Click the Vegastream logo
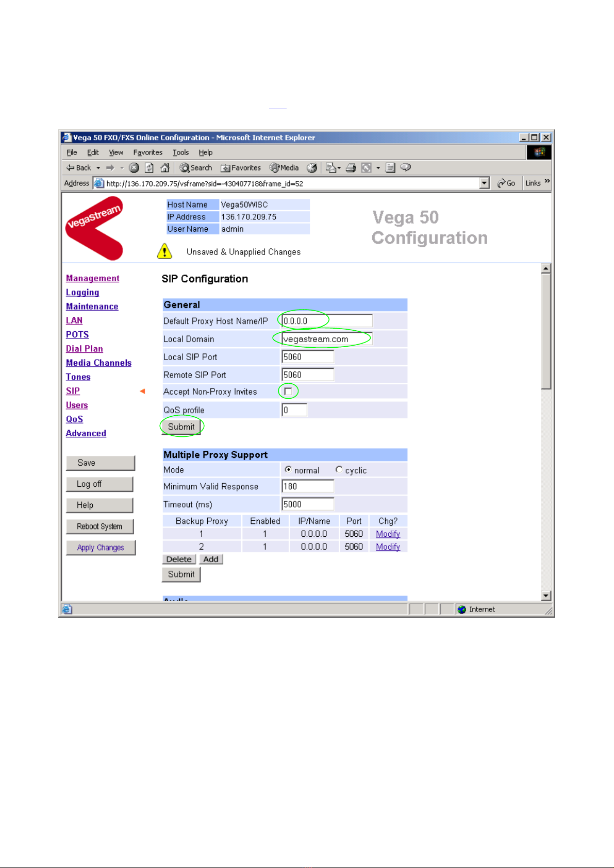This screenshot has height=868, width=614. 95,228
